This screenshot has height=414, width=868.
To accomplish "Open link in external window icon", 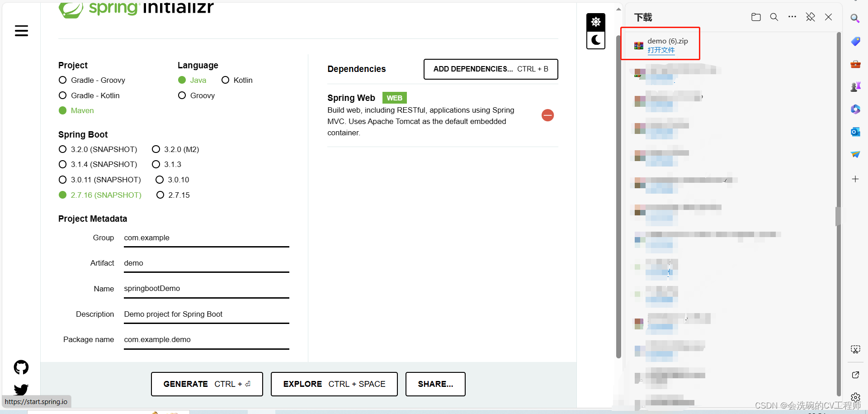I will [855, 375].
